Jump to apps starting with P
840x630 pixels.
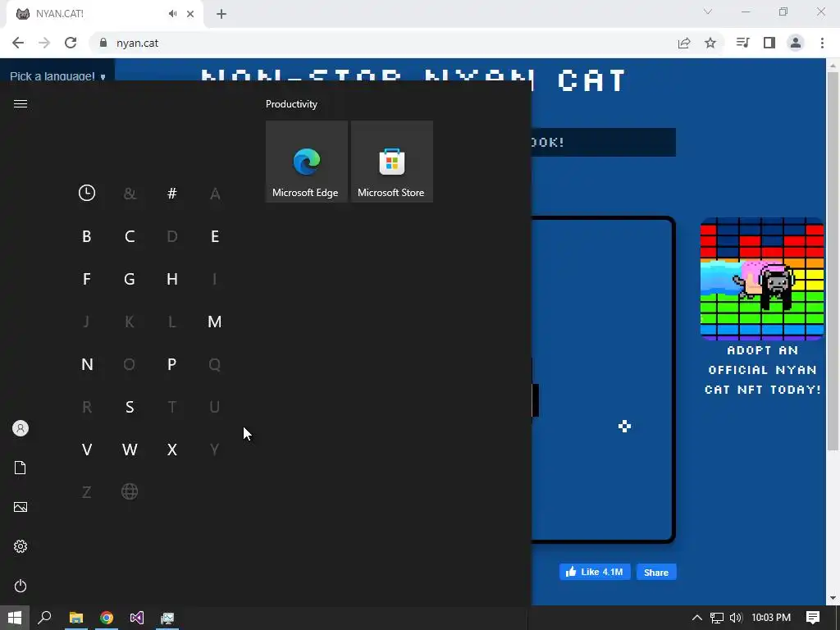tap(172, 364)
